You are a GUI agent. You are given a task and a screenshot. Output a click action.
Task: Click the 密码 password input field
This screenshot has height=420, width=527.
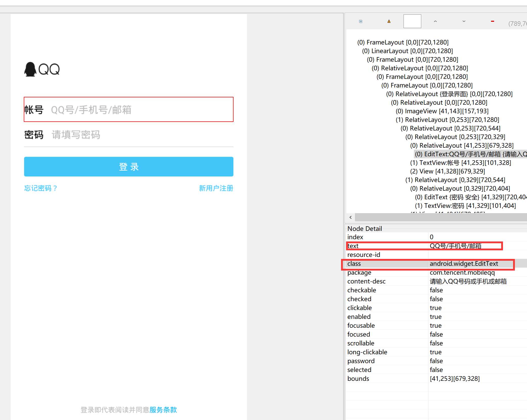(129, 135)
